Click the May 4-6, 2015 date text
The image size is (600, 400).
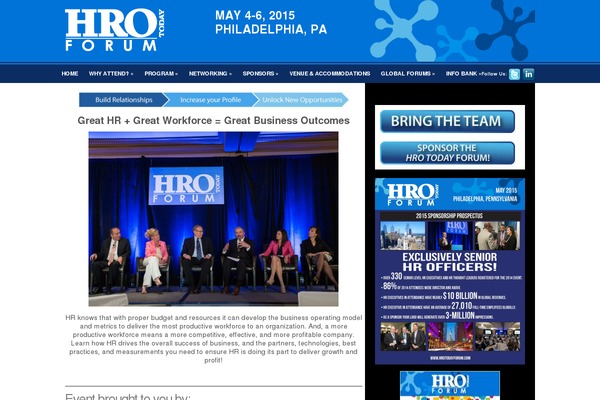coord(255,16)
